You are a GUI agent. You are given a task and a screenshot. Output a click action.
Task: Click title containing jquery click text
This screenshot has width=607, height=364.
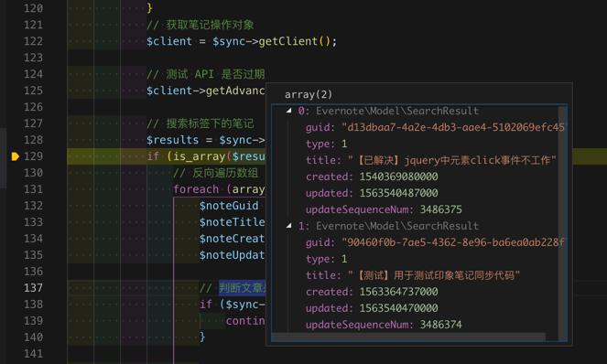pos(451,160)
